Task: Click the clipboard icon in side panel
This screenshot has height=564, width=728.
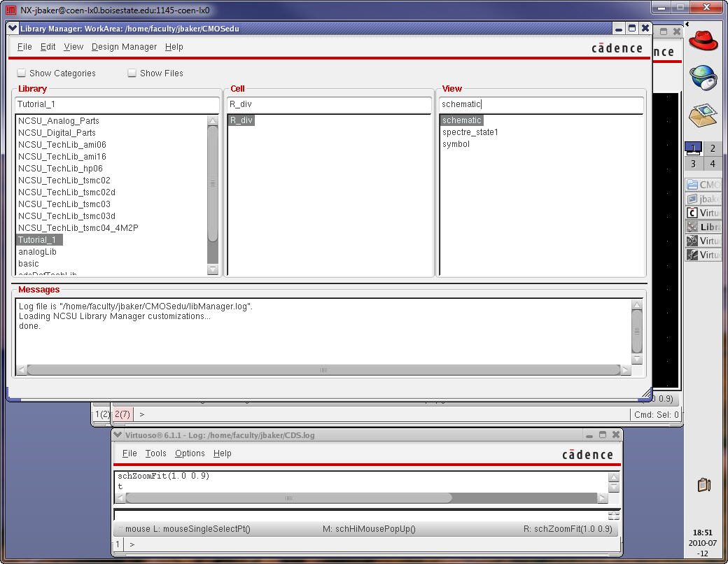Action: [704, 485]
